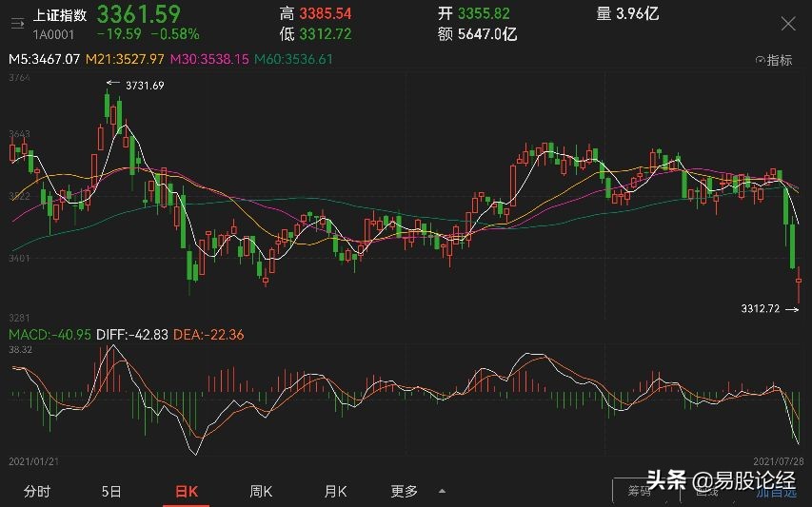Click the 38.32 MACD axis label
Image resolution: width=812 pixels, height=507 pixels.
pyautogui.click(x=21, y=350)
